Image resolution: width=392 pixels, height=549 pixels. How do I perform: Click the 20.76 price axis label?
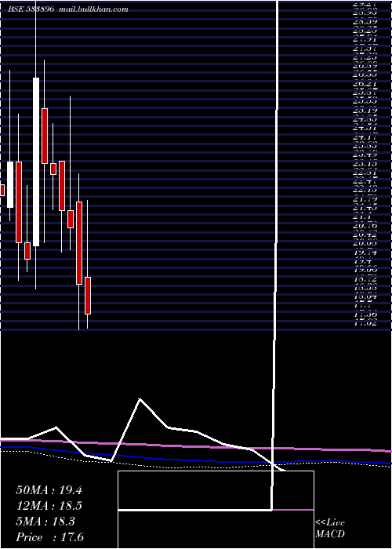(x=365, y=226)
